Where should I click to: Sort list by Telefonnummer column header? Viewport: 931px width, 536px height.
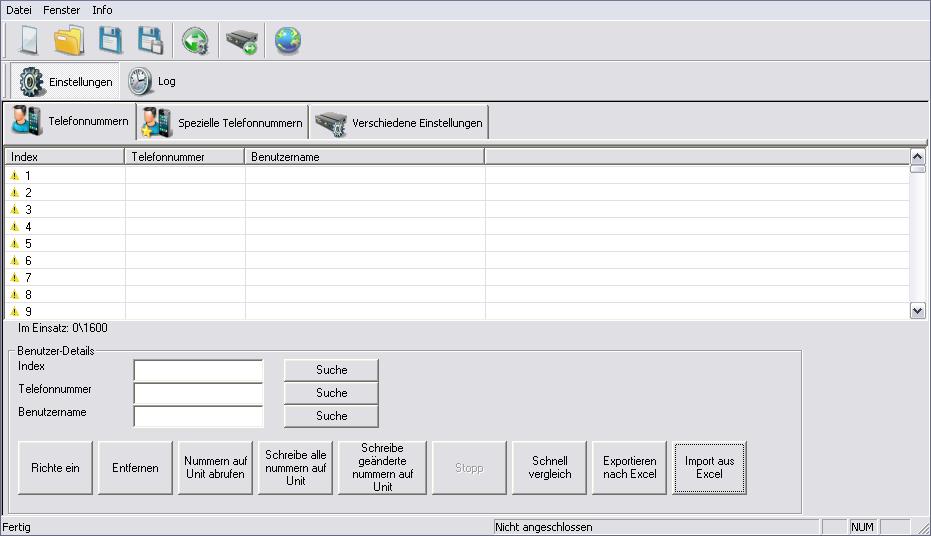[185, 157]
